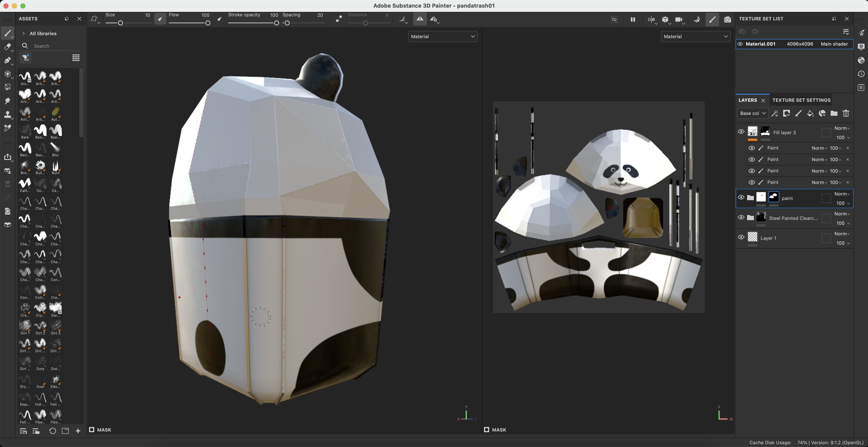Open the 3D viewport Material dropdown
This screenshot has width=868, height=447.
coord(442,36)
